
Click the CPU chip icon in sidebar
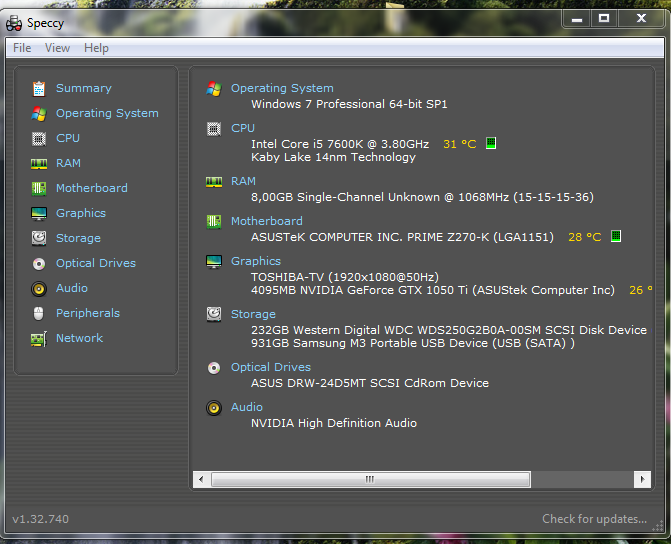[39, 139]
